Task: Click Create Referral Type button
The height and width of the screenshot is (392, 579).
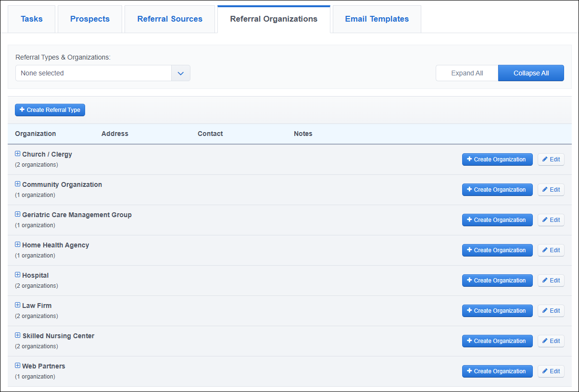Action: coord(50,110)
